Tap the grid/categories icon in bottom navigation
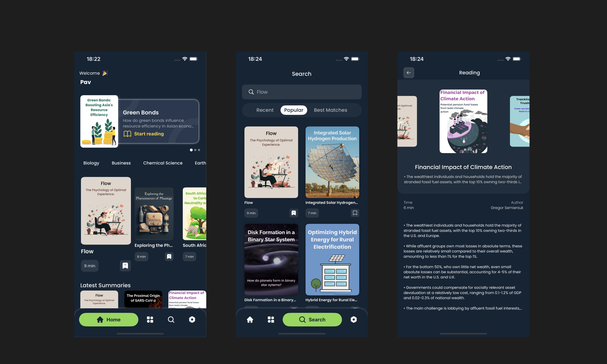This screenshot has height=364, width=607. point(150,319)
